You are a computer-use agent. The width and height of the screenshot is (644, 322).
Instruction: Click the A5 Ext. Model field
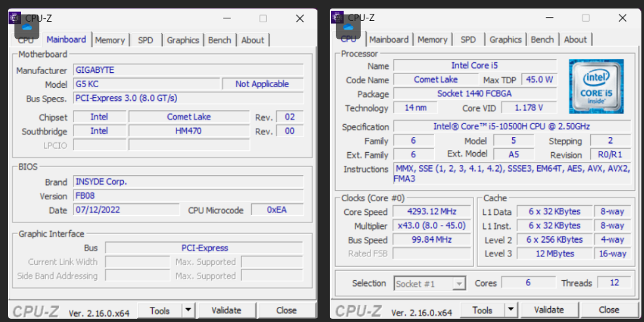pyautogui.click(x=513, y=154)
